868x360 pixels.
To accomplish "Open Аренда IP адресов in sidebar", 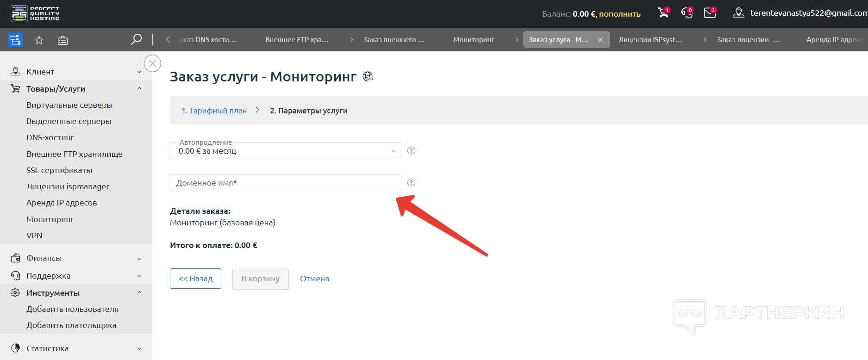I will (62, 203).
